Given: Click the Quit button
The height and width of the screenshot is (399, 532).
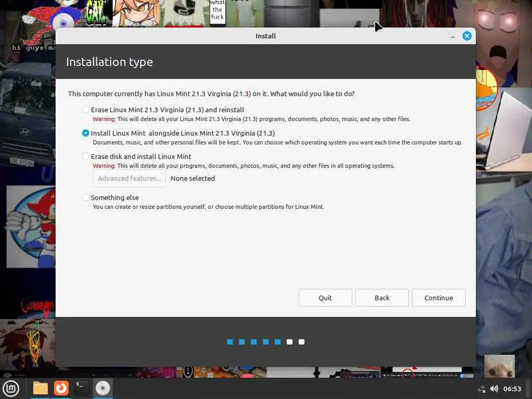Looking at the screenshot, I should tap(325, 298).
